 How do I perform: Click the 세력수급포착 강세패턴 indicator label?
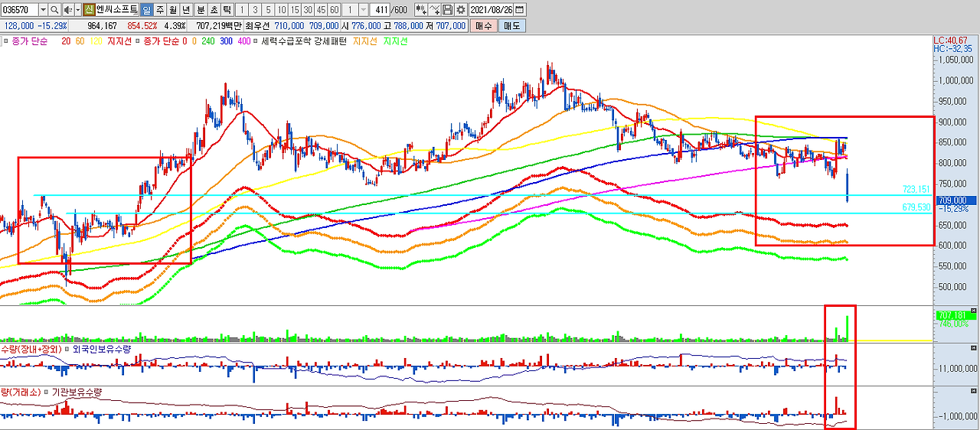304,41
